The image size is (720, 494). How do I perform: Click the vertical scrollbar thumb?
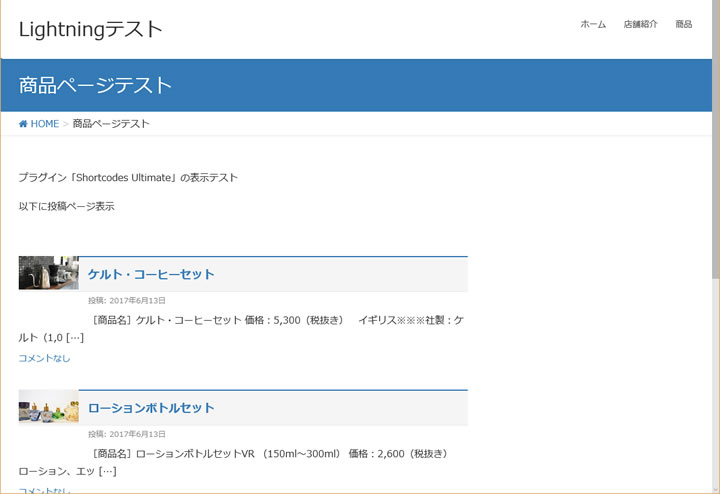click(716, 139)
